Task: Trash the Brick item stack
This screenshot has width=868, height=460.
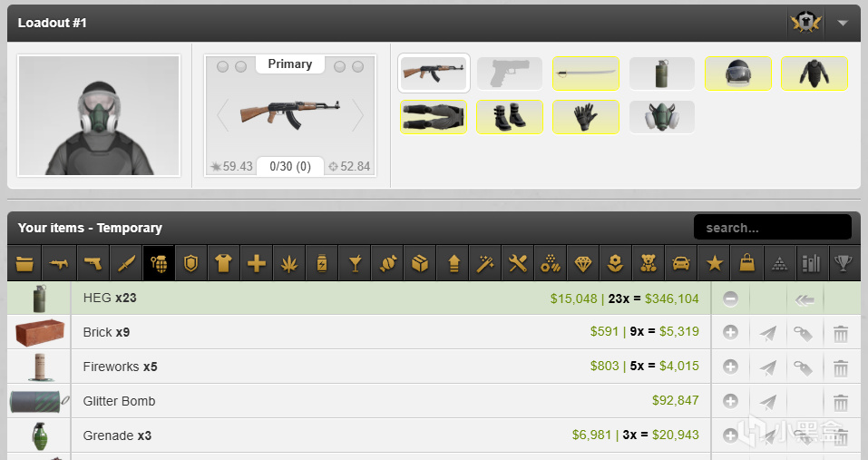Action: coord(840,333)
